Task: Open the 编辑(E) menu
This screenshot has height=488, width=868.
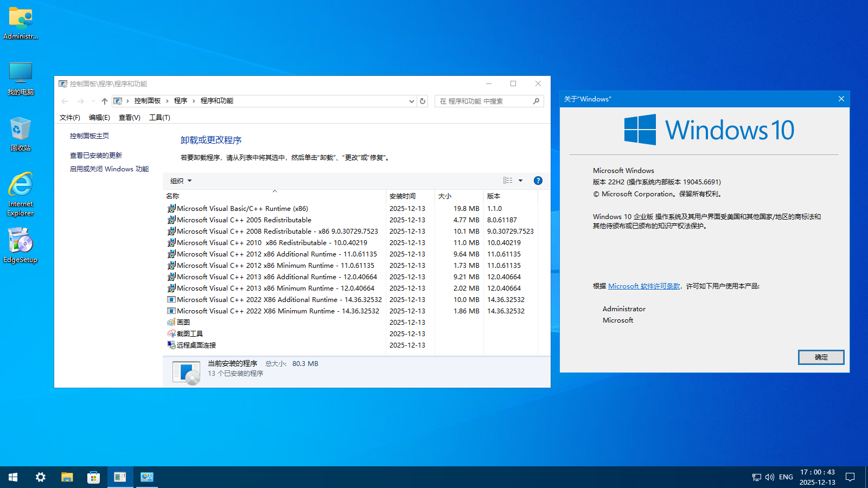Action: pos(99,118)
